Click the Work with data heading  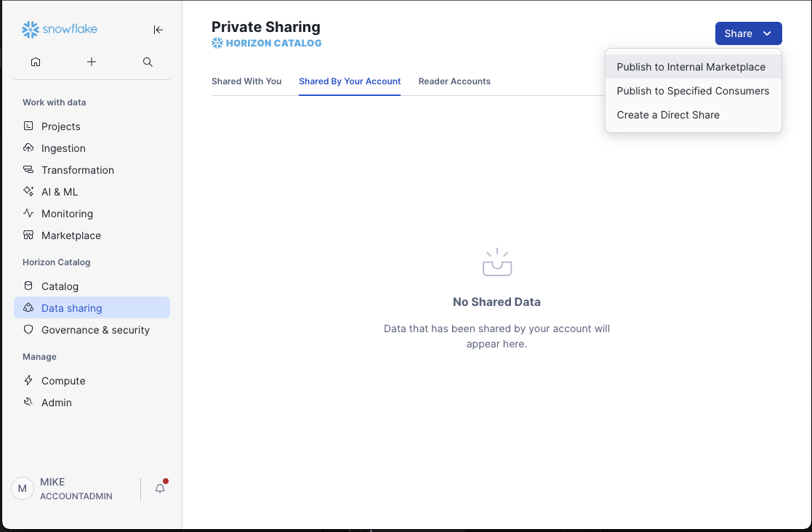54,102
